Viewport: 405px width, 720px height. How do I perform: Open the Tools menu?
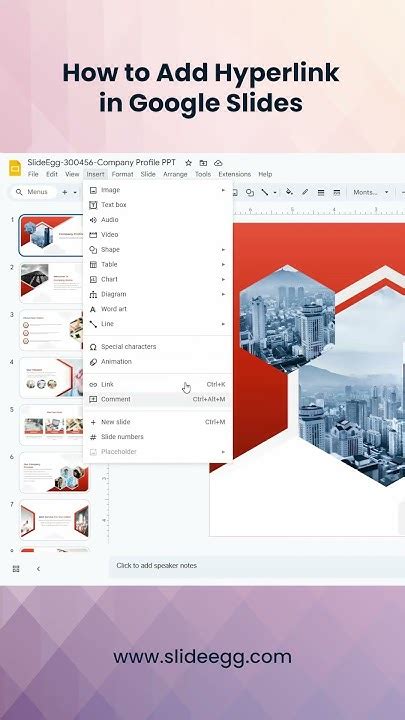[202, 174]
